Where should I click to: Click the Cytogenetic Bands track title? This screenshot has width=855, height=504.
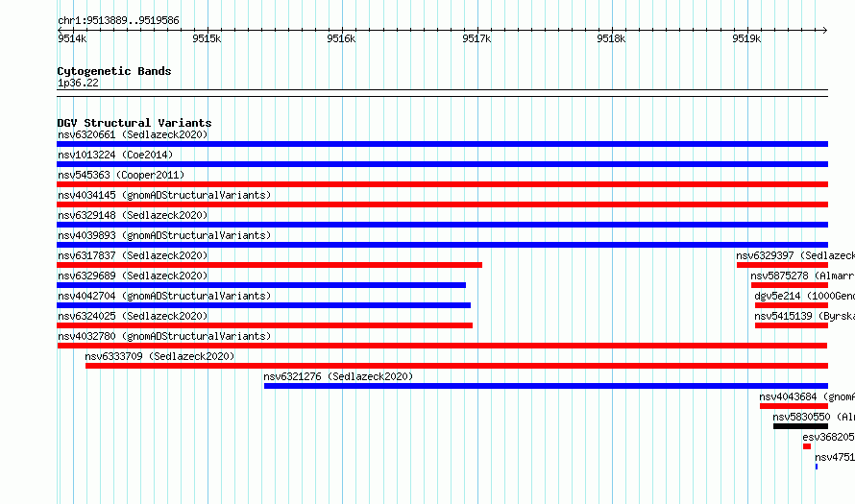click(114, 71)
